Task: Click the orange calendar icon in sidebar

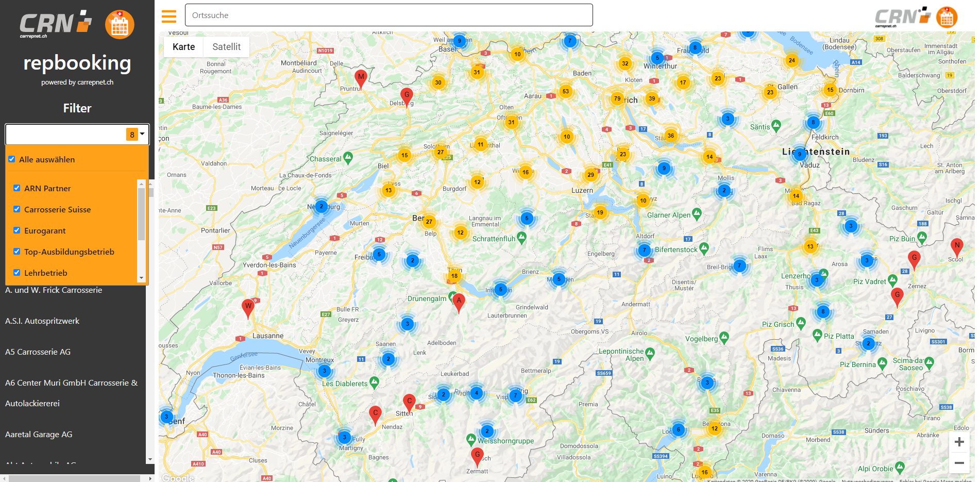Action: point(120,25)
